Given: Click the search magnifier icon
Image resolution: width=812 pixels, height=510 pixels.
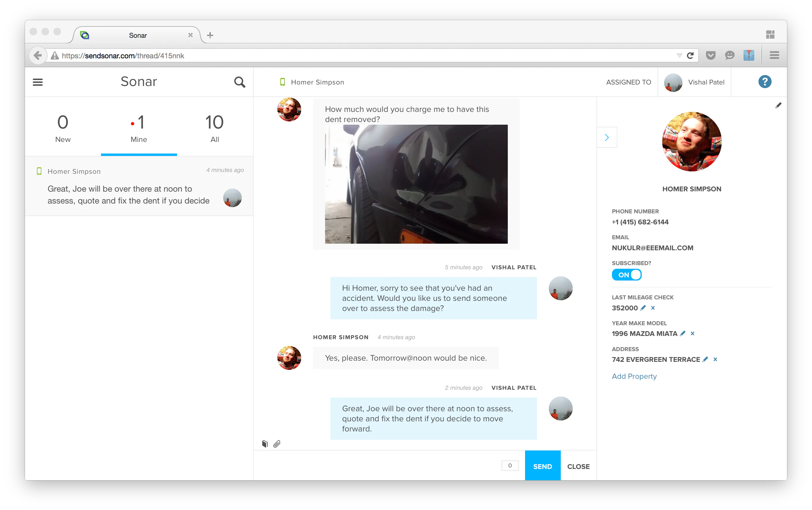Looking at the screenshot, I should click(239, 82).
